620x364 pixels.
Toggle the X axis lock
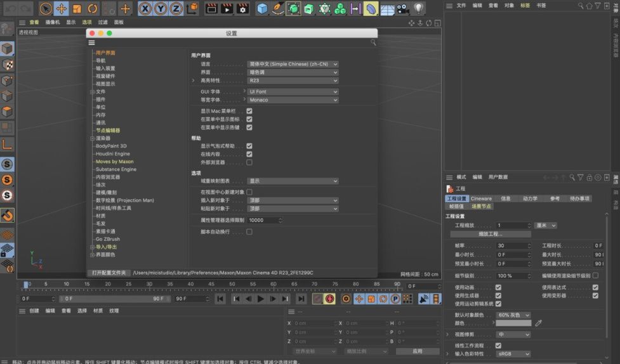tap(145, 8)
